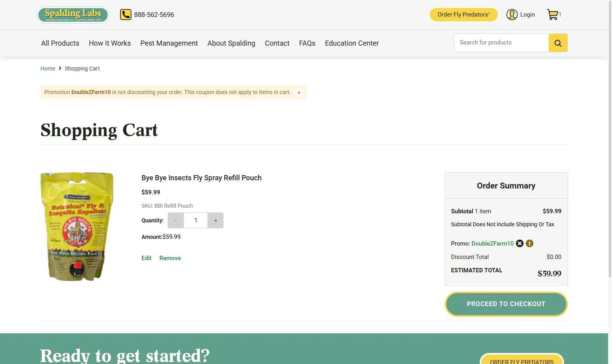The image size is (612, 364).
Task: Click the 'Discount Total' label
Action: (x=470, y=257)
